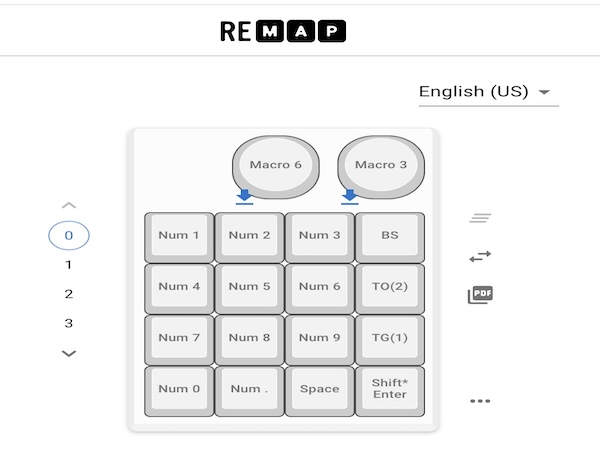
Task: Select the Macro 6 encoder knob
Action: (x=275, y=165)
